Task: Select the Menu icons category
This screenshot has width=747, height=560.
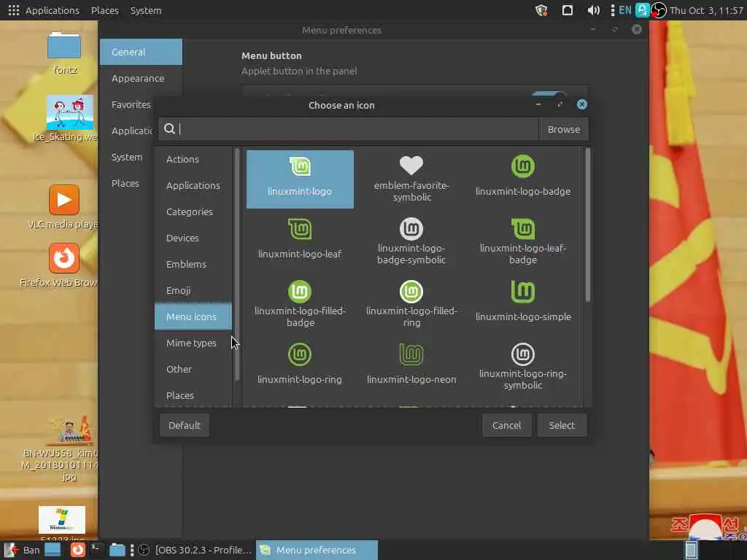Action: point(193,316)
